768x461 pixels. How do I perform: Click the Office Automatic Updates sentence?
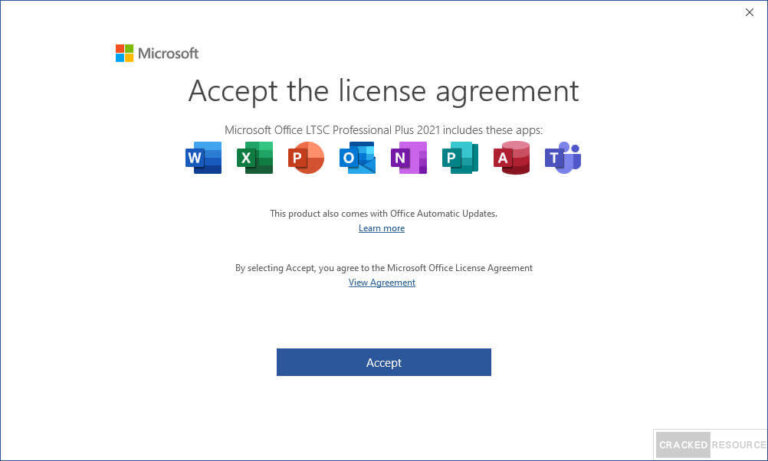(x=383, y=214)
